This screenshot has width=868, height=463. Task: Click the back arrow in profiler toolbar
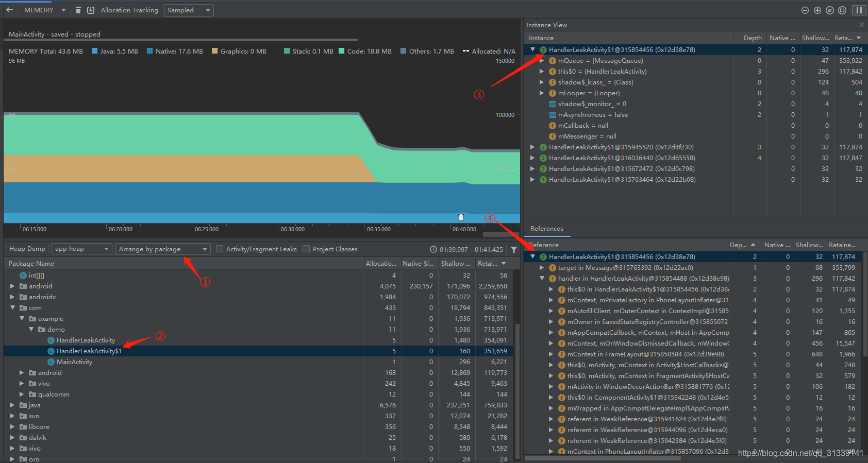coord(10,10)
